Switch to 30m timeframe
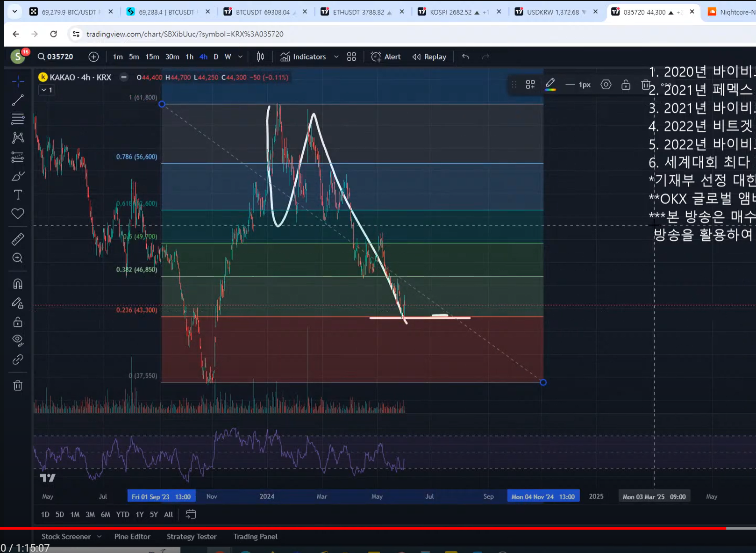 tap(172, 57)
